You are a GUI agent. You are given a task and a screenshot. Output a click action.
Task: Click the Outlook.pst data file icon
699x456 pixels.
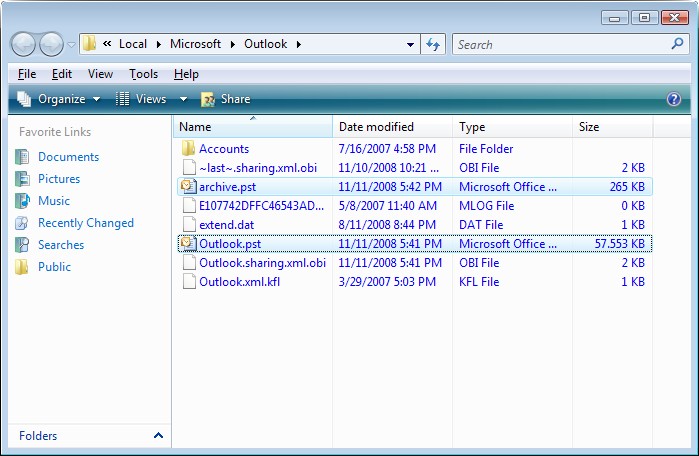(189, 243)
